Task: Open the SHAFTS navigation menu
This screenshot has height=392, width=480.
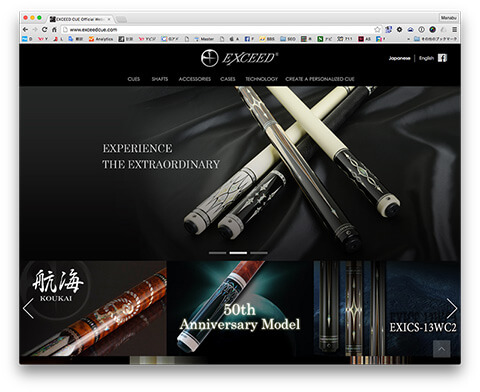Action: [160, 79]
